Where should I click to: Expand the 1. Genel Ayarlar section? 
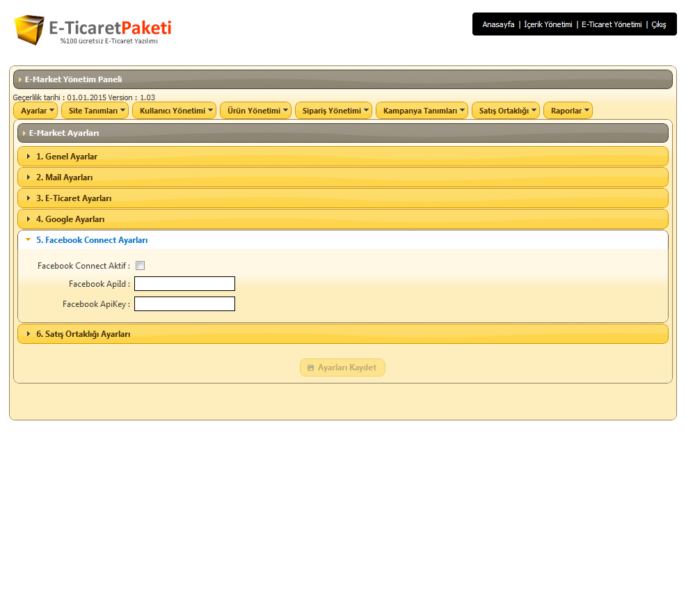tap(67, 157)
